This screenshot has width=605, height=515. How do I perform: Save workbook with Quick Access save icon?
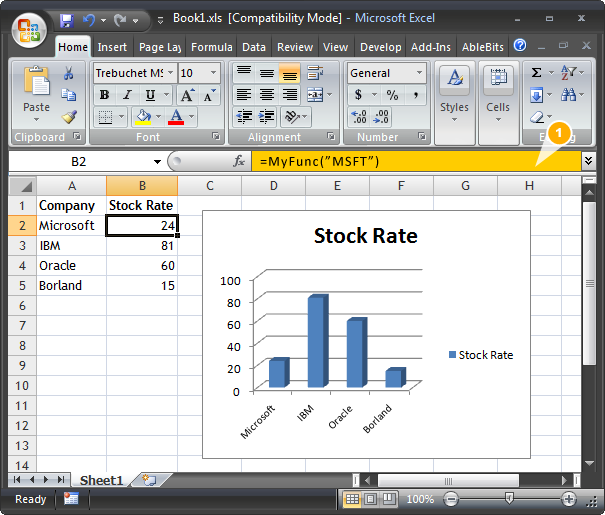click(x=67, y=20)
